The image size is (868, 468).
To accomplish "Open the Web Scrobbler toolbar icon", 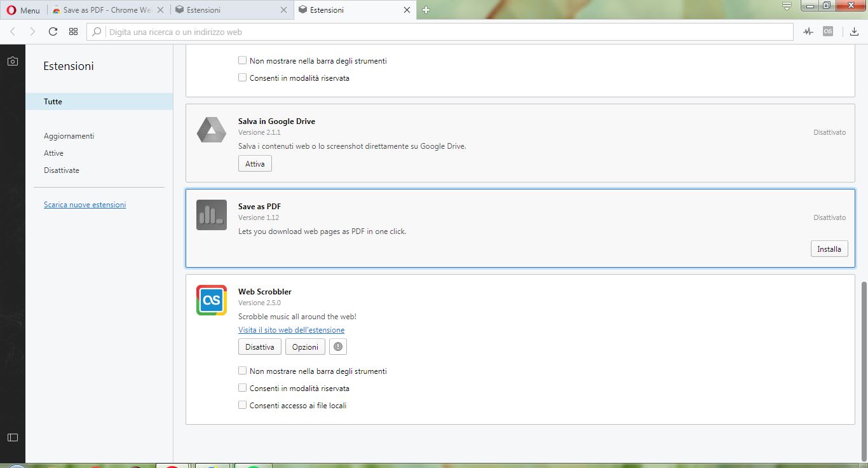I will [827, 31].
